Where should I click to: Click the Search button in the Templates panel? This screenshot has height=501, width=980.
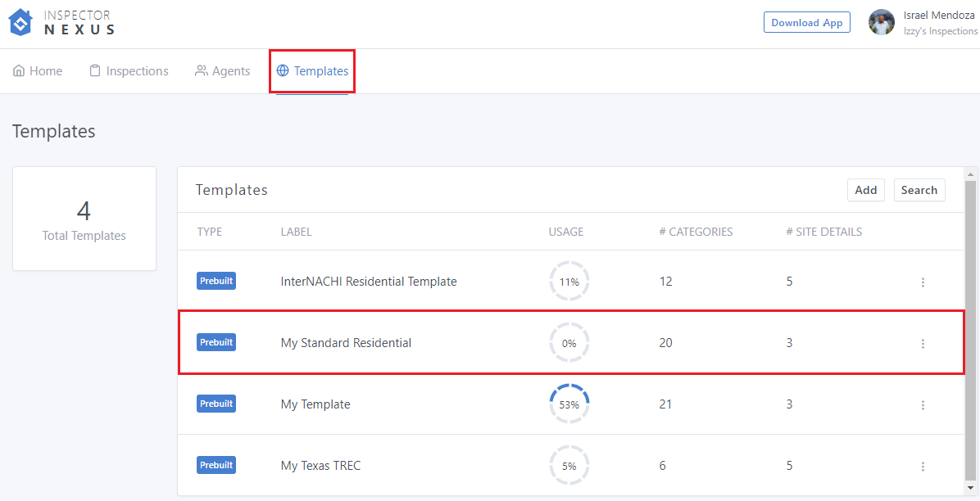click(x=919, y=190)
